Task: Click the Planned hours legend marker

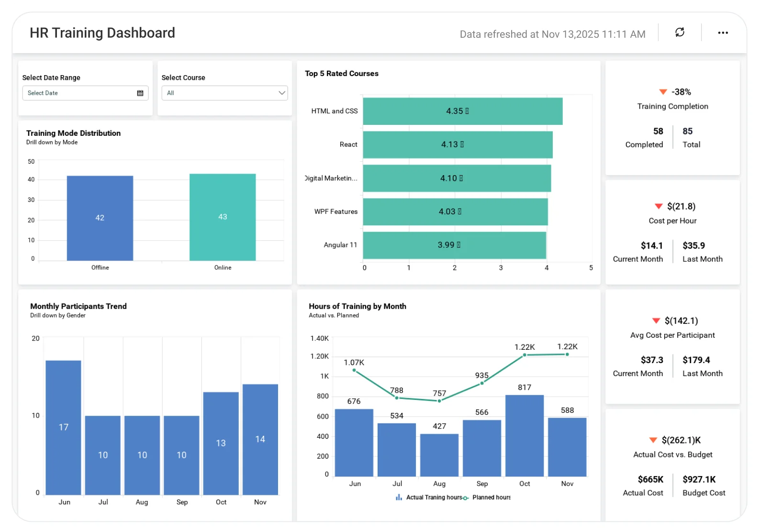Action: point(466,498)
